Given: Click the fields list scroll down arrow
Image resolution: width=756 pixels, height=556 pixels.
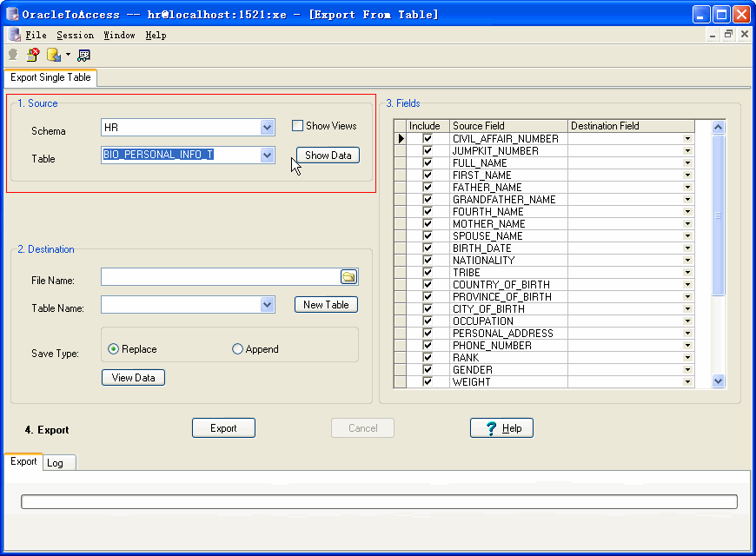Looking at the screenshot, I should tap(718, 381).
